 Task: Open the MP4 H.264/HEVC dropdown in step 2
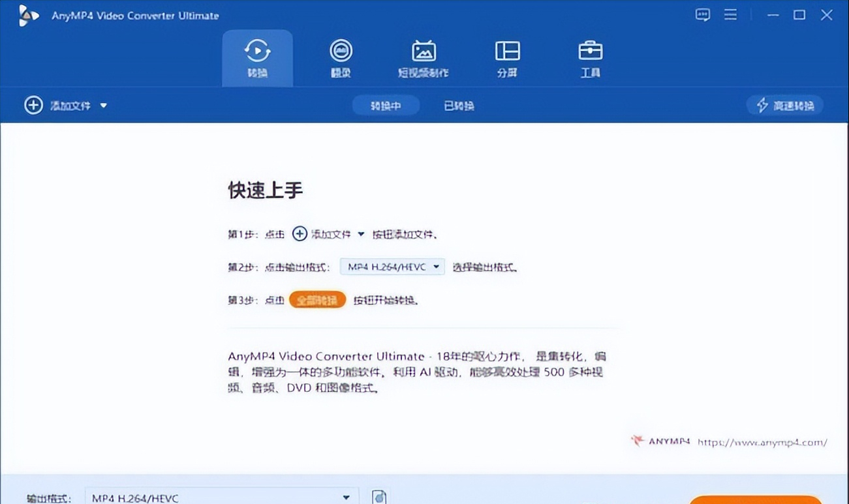(x=392, y=267)
